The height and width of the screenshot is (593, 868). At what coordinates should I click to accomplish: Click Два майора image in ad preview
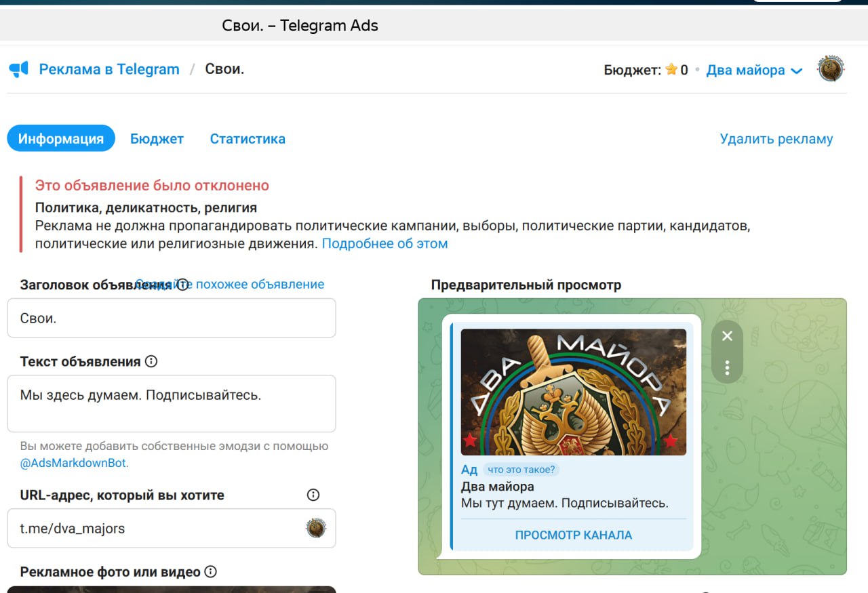coord(574,392)
